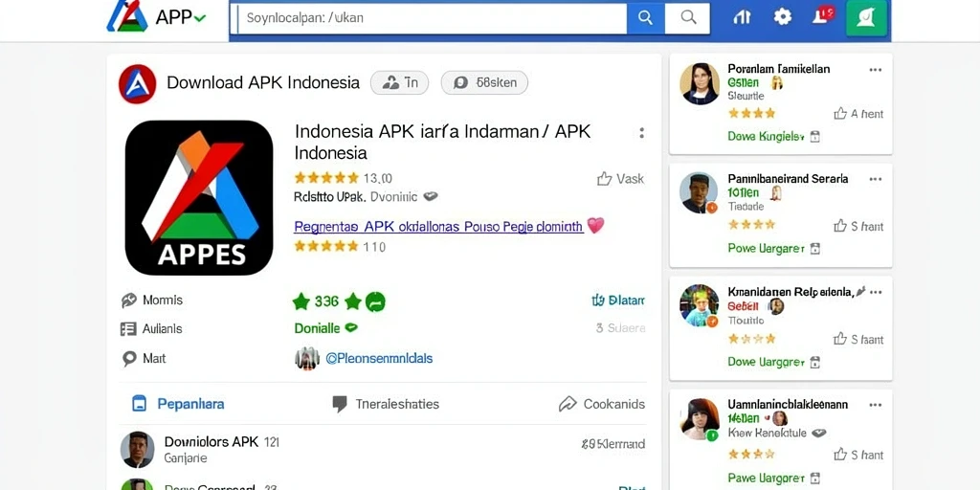This screenshot has height=490, width=980.
Task: Click the '3 Suaera' text
Action: click(x=620, y=327)
